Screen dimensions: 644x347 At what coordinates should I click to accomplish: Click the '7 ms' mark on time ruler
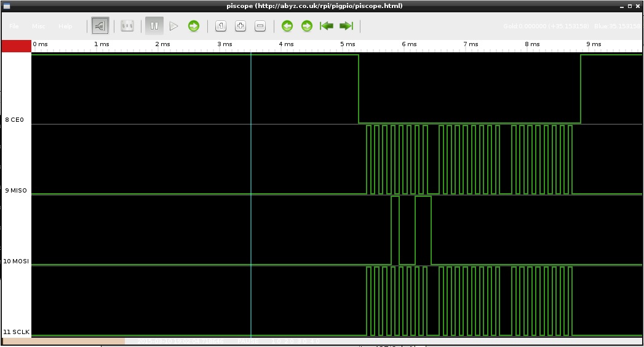[471, 44]
